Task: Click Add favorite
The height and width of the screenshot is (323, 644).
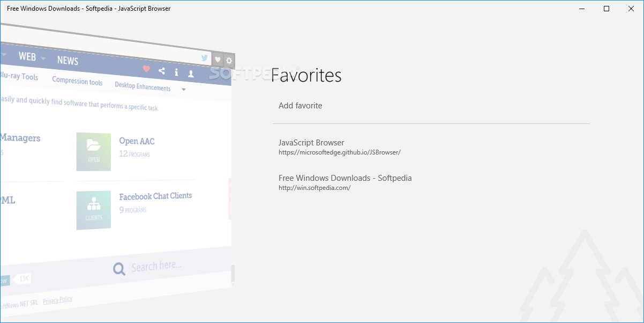Action: [301, 106]
